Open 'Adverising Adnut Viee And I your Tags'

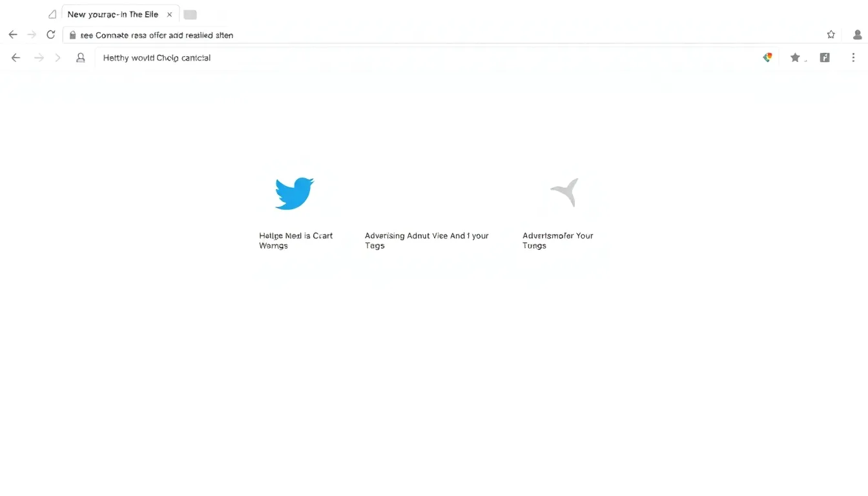coord(427,240)
